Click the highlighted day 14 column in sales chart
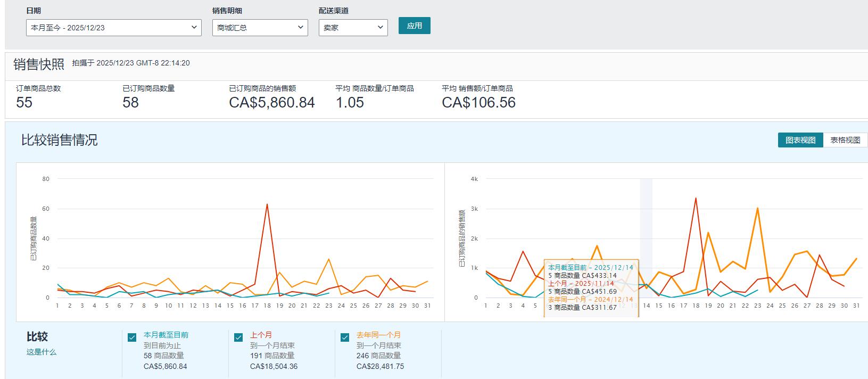The image size is (868, 379). pos(646,240)
